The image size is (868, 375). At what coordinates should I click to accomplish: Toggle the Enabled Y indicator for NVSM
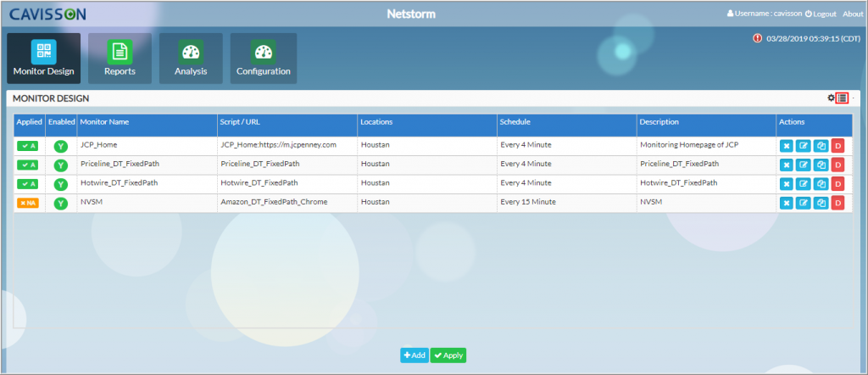61,204
